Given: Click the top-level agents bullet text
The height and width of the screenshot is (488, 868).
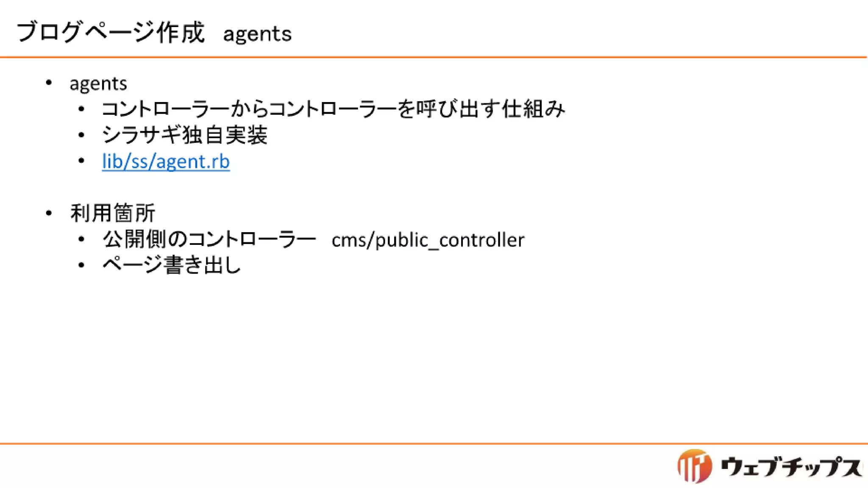Looking at the screenshot, I should click(x=98, y=83).
